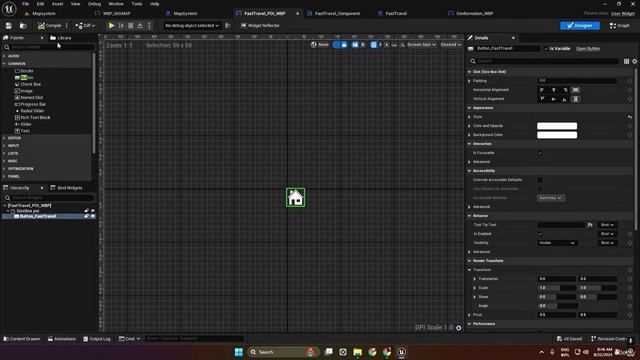Viewport: 640px width, 360px height.
Task: Open Color and Opacity white swatch
Action: click(x=557, y=126)
